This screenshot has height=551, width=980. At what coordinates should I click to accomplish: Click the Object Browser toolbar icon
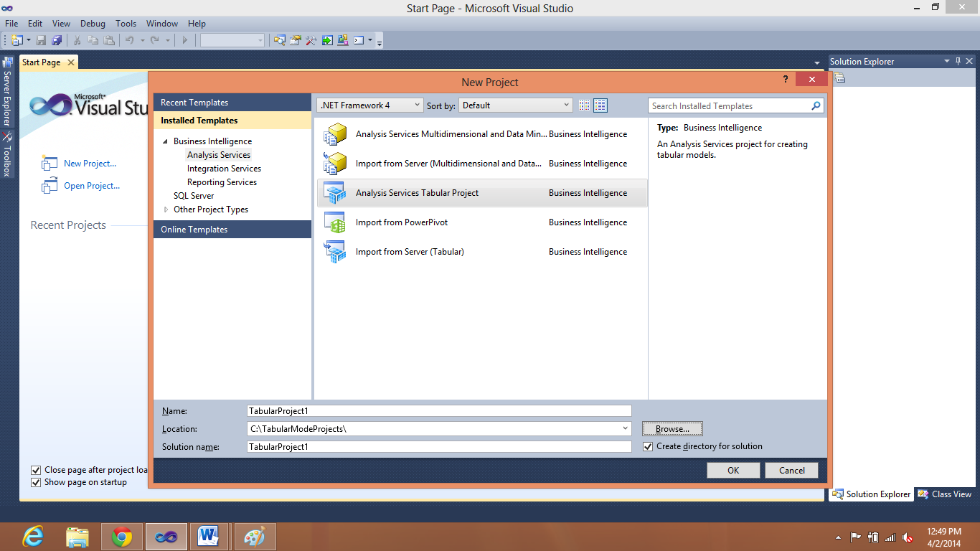(343, 40)
